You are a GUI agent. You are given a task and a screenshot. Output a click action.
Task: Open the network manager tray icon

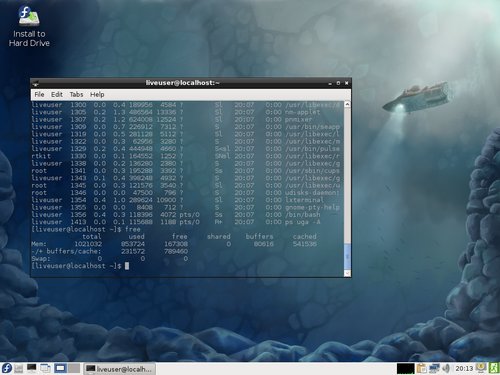pyautogui.click(x=434, y=369)
